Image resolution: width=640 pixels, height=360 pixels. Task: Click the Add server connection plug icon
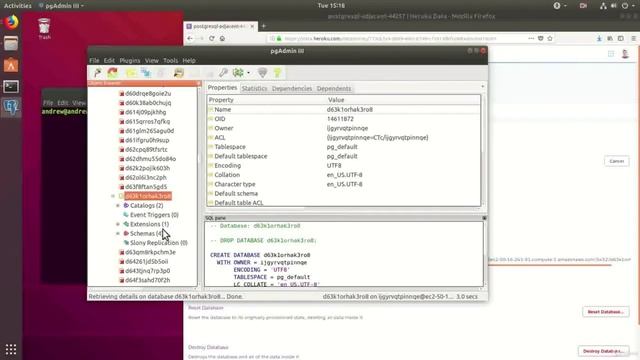pyautogui.click(x=97, y=73)
